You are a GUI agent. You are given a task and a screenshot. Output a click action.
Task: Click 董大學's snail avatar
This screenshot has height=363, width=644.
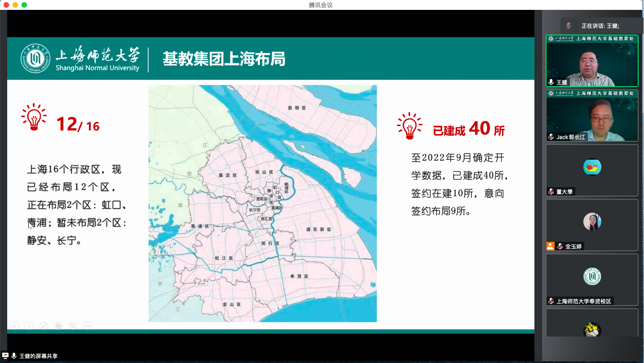point(592,167)
